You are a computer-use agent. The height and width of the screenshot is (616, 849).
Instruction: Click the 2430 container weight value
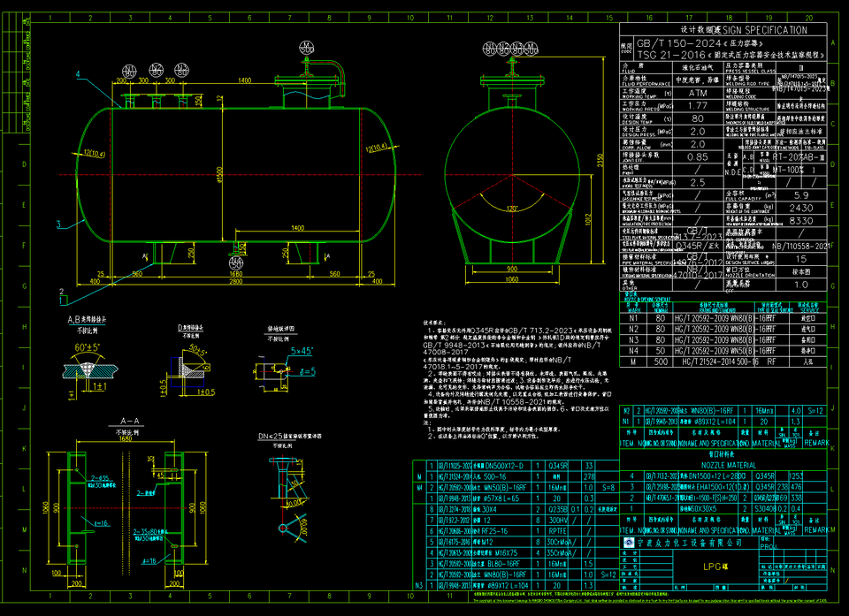(x=801, y=208)
